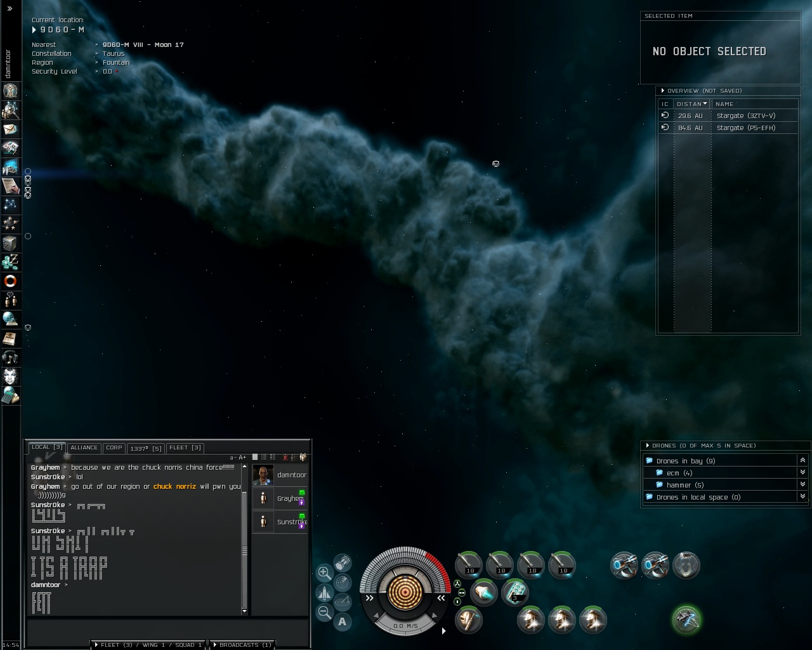The height and width of the screenshot is (650, 812).
Task: Open People & Places magnifier icon
Action: (x=10, y=110)
